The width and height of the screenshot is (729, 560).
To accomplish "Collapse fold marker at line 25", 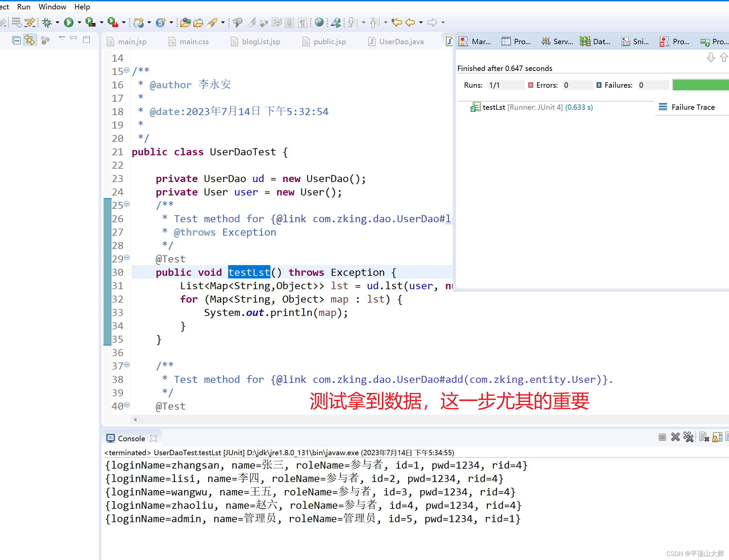I will 127,204.
